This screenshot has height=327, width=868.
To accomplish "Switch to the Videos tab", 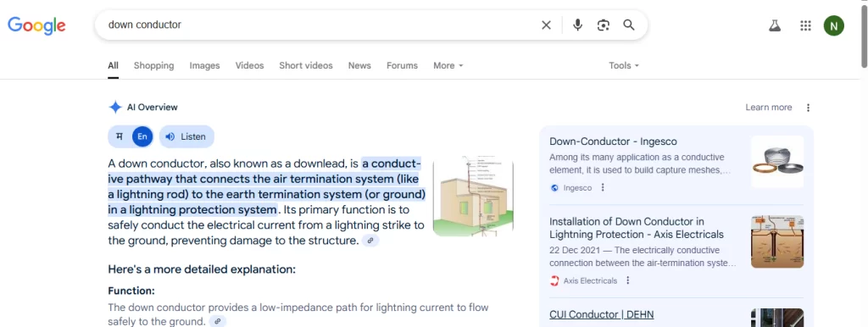I will [x=250, y=65].
